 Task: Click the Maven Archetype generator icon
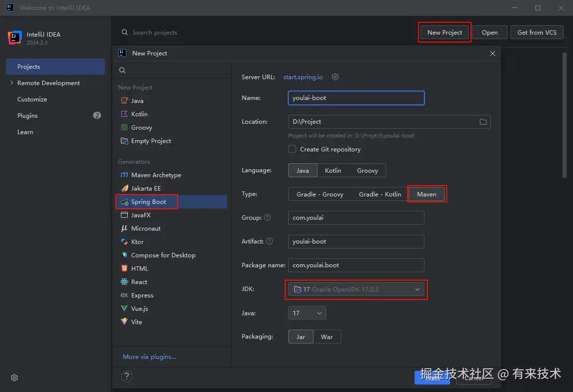click(124, 175)
